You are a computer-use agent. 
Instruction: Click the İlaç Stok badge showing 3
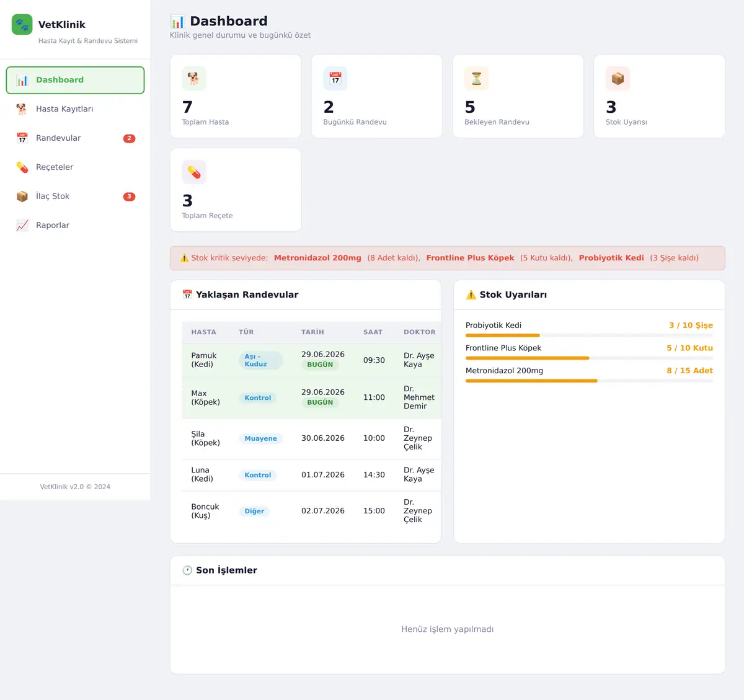[129, 197]
